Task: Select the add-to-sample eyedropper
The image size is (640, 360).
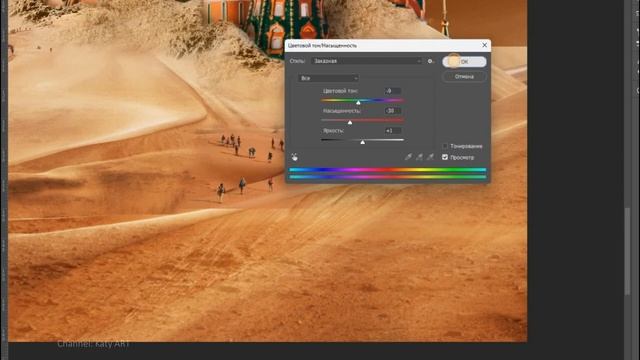Action: (419, 157)
